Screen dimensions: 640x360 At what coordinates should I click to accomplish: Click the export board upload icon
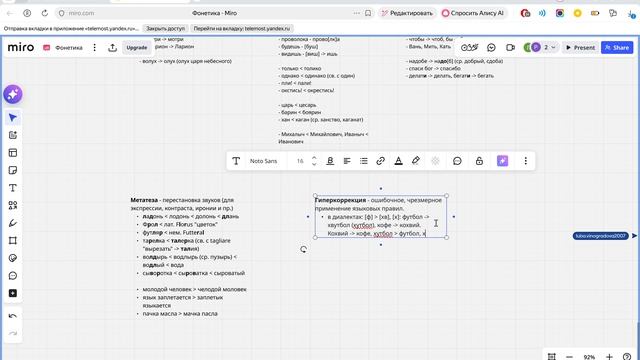click(112, 48)
